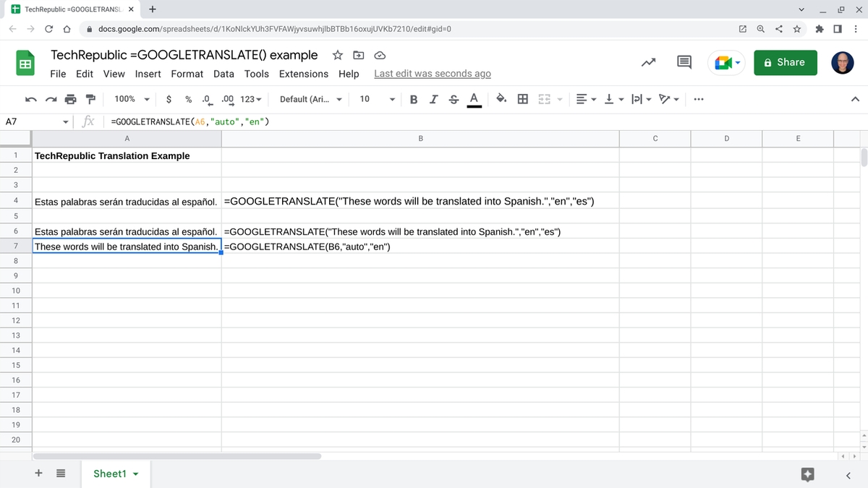Open the Borders tool

[522, 98]
